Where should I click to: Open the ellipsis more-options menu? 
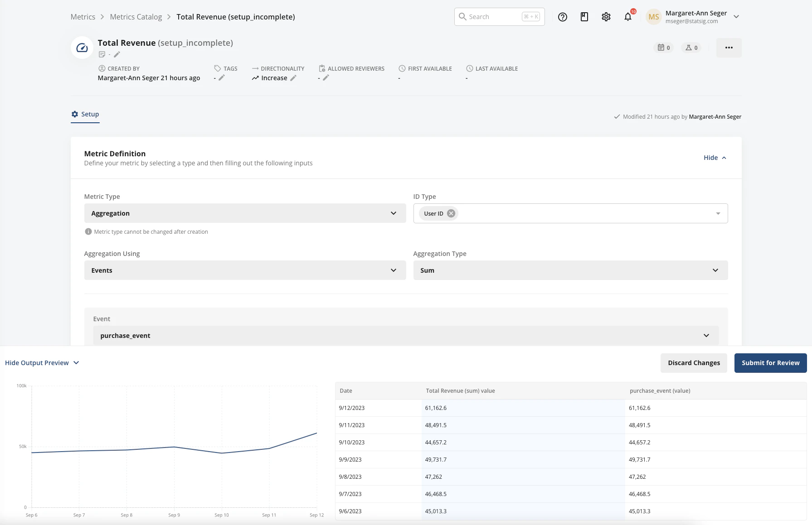[729, 47]
